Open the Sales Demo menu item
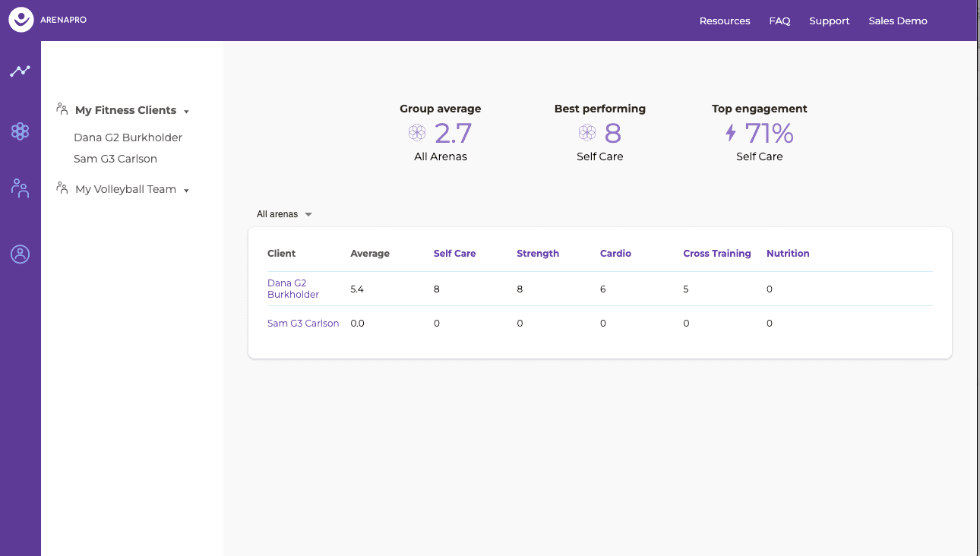 pyautogui.click(x=898, y=21)
